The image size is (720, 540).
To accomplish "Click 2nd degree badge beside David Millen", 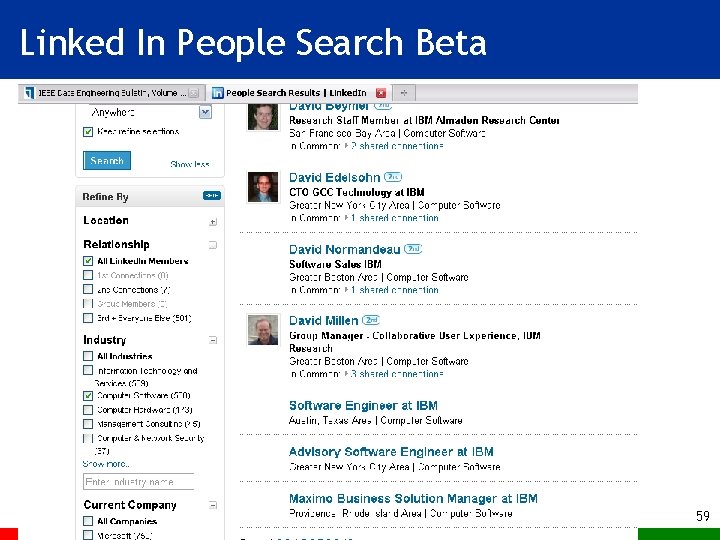I will point(371,320).
